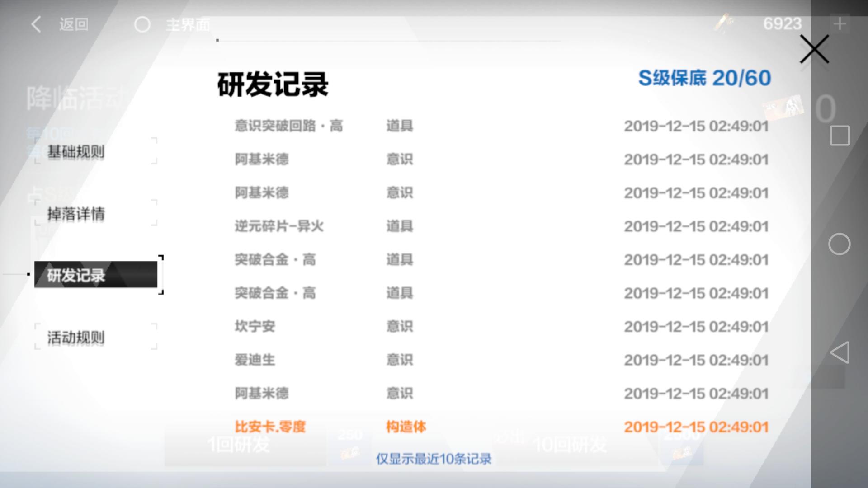Tap the 返回 back arrow
The height and width of the screenshot is (488, 868).
36,24
